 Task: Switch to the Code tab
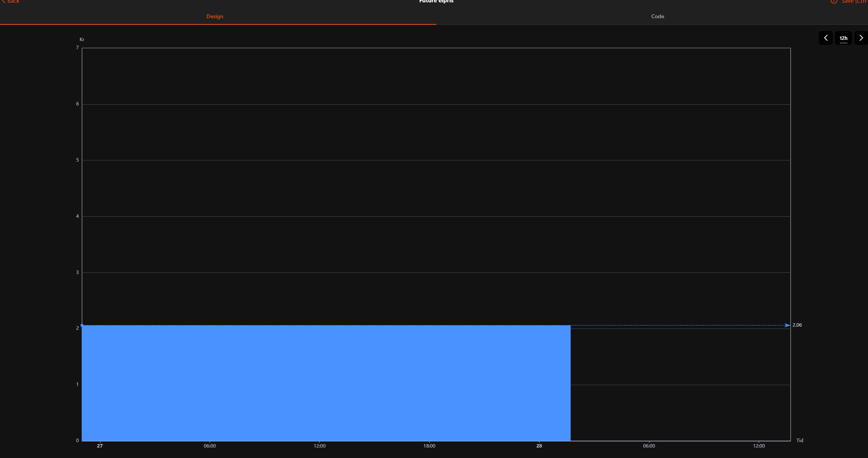coord(657,16)
